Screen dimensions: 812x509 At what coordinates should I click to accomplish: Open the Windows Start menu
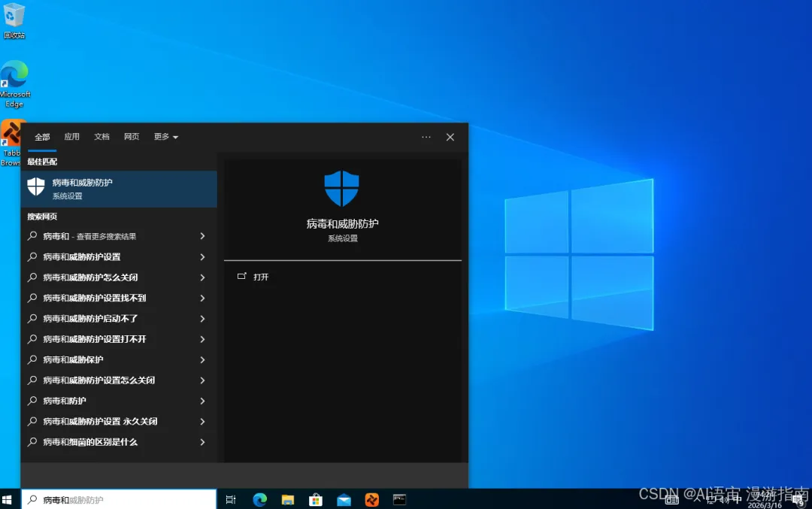click(8, 500)
